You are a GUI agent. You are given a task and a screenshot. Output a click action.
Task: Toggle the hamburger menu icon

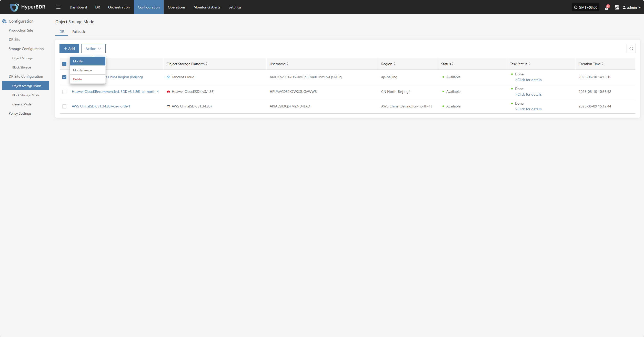click(58, 7)
